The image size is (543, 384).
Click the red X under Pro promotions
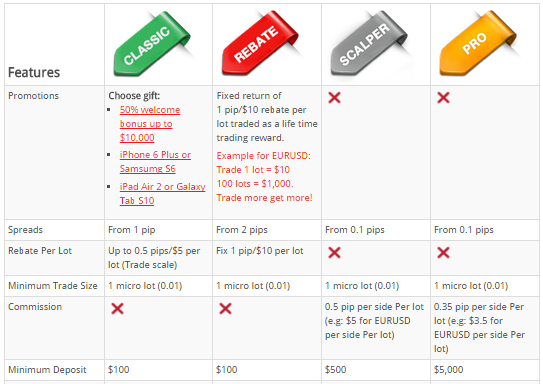tap(443, 98)
